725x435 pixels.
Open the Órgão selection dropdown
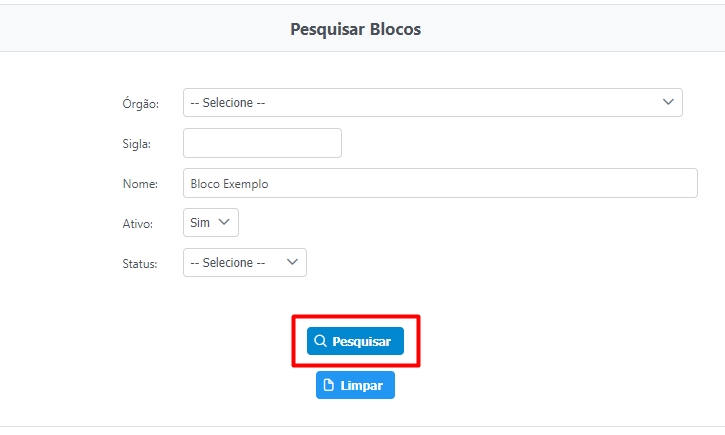pyautogui.click(x=432, y=103)
